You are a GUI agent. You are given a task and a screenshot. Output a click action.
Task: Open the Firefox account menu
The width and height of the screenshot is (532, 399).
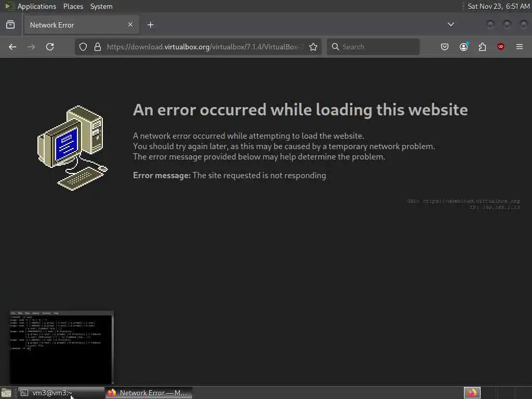point(463,47)
